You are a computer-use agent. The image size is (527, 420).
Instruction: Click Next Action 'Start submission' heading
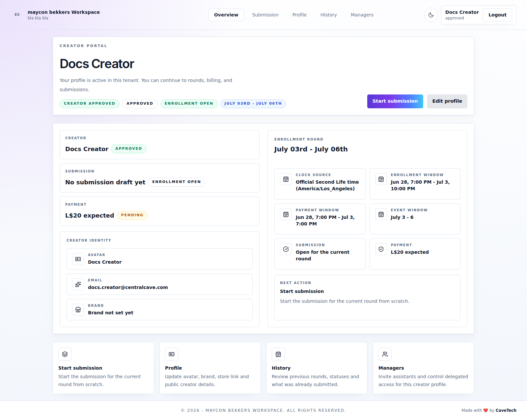tap(302, 291)
